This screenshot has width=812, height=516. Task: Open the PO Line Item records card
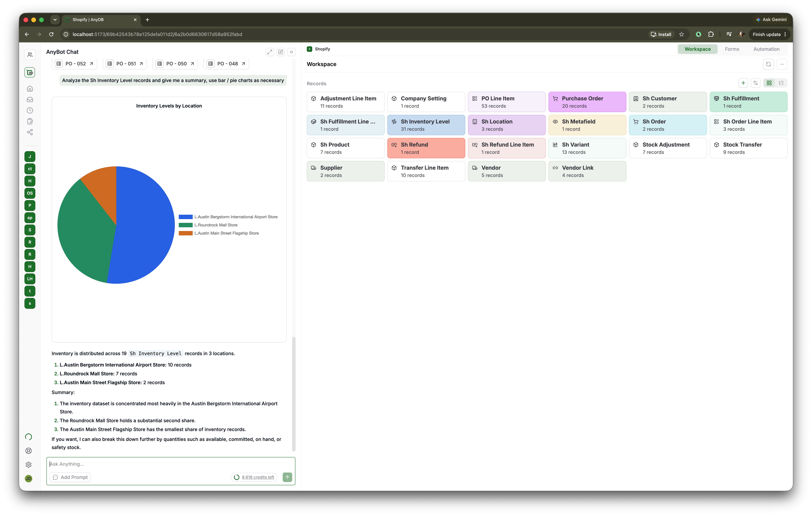[507, 102]
